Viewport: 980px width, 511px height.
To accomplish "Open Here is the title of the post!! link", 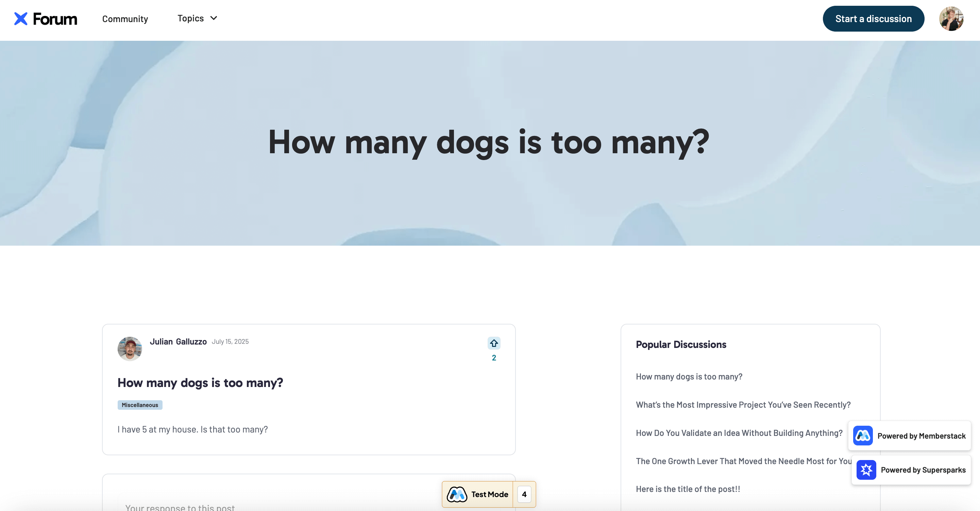I will (688, 489).
